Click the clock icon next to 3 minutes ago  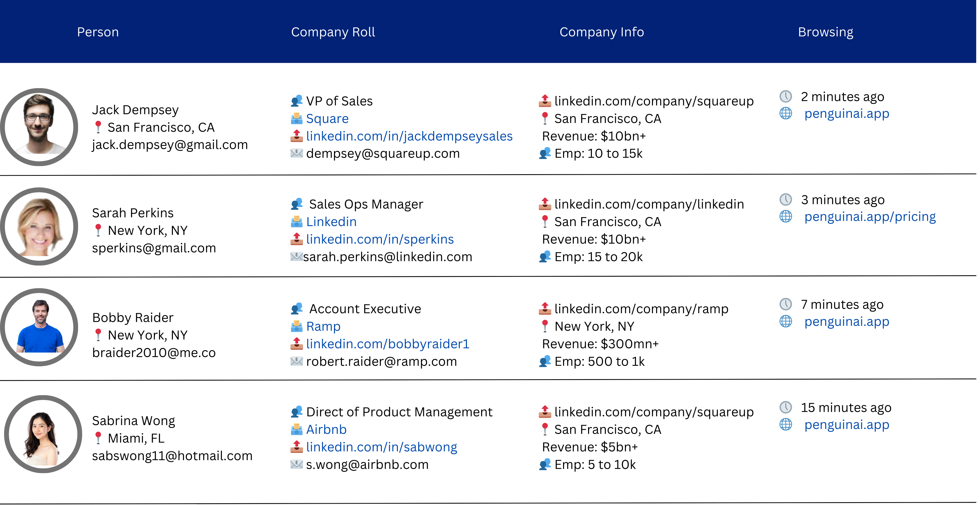[786, 200]
